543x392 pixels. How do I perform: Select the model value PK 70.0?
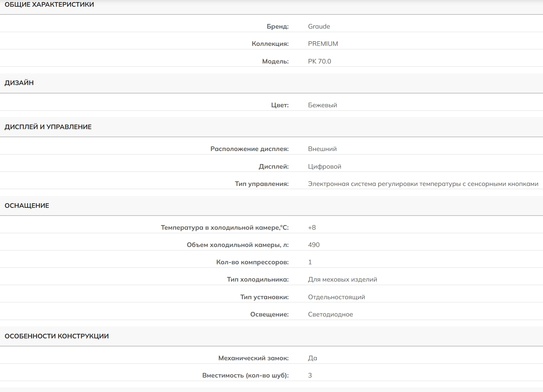[319, 61]
